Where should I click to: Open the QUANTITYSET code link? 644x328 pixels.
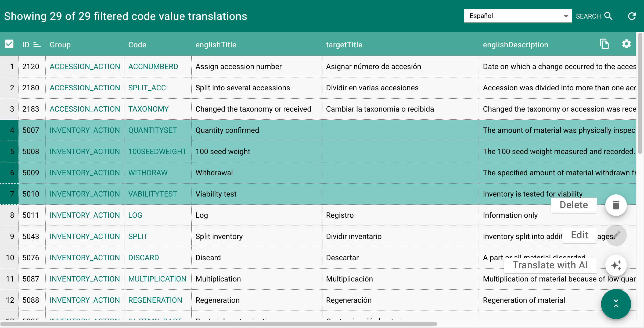tap(153, 130)
